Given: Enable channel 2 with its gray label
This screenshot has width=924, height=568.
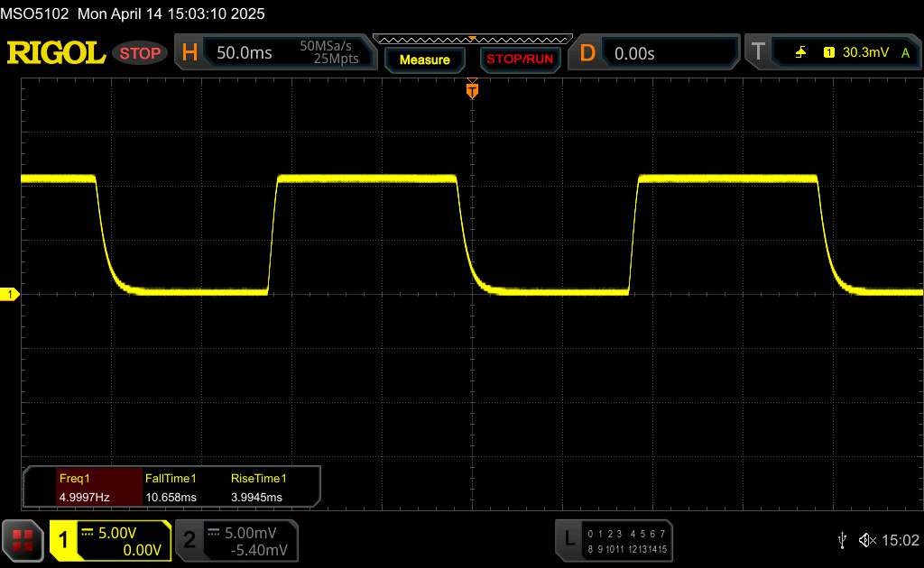Looking at the screenshot, I should pyautogui.click(x=189, y=541).
